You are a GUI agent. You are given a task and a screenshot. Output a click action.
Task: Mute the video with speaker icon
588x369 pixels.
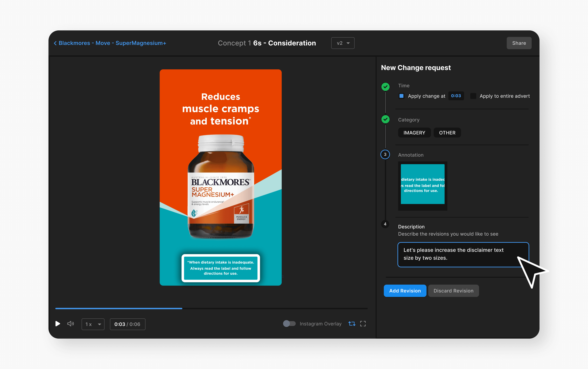point(71,324)
